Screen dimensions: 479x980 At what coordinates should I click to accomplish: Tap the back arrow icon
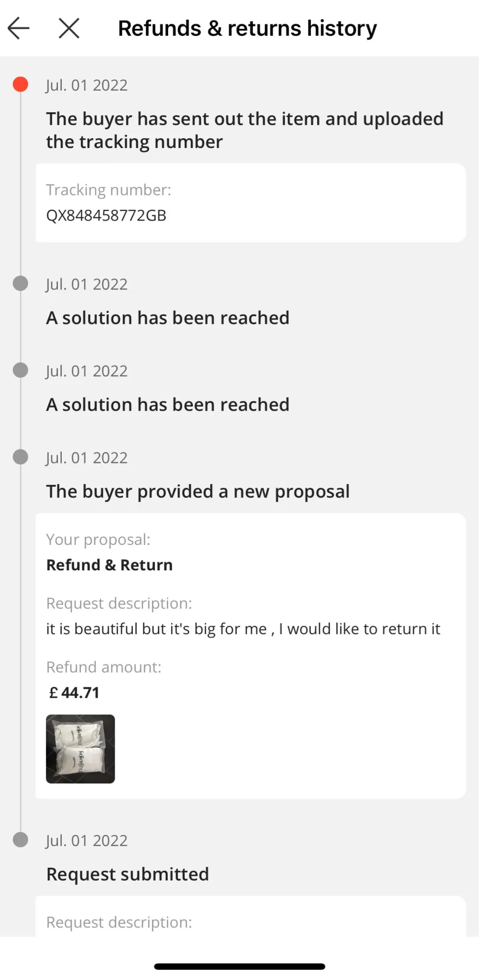pyautogui.click(x=19, y=28)
